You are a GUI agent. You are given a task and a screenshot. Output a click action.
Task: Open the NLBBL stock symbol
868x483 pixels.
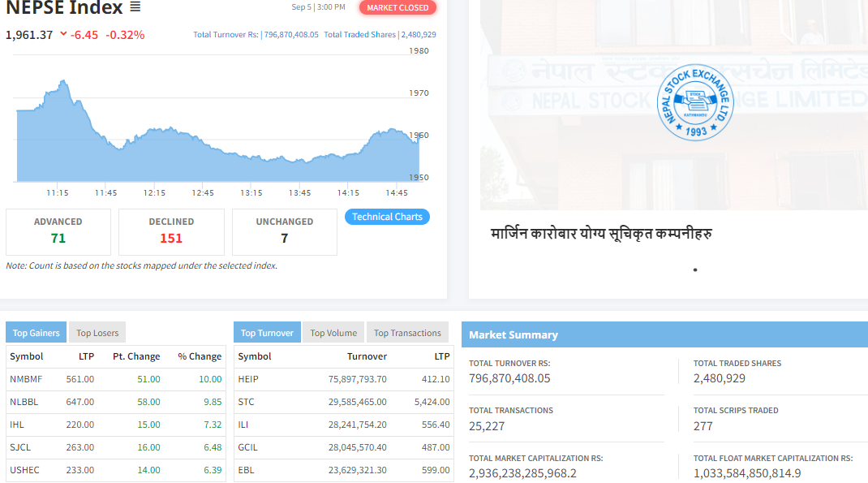(24, 402)
